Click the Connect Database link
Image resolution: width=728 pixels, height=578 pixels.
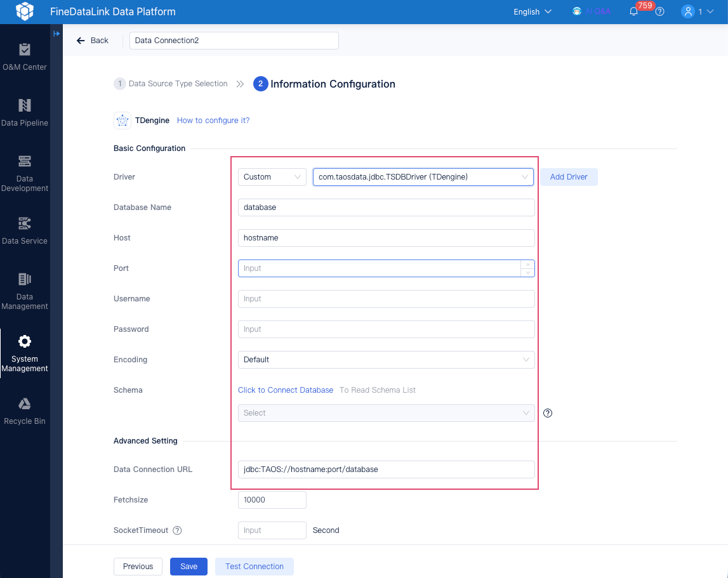tap(286, 390)
